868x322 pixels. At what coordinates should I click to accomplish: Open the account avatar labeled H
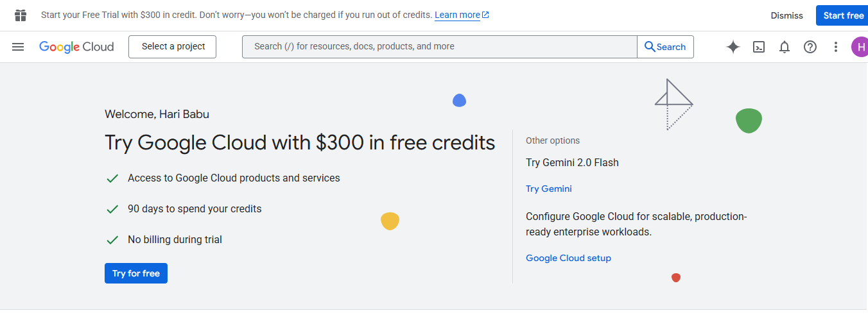click(x=860, y=47)
